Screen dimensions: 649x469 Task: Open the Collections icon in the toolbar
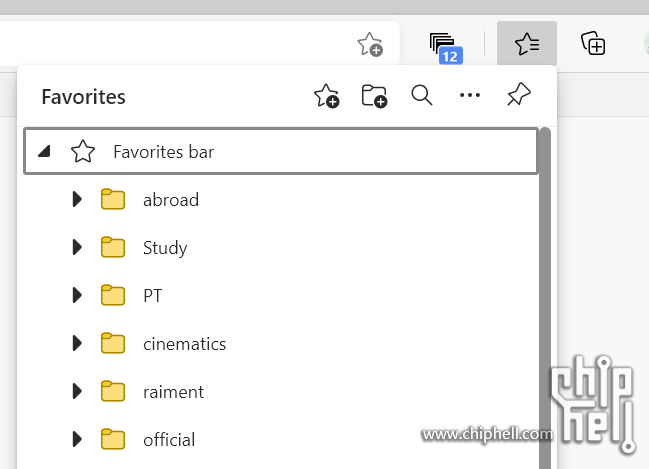click(593, 43)
